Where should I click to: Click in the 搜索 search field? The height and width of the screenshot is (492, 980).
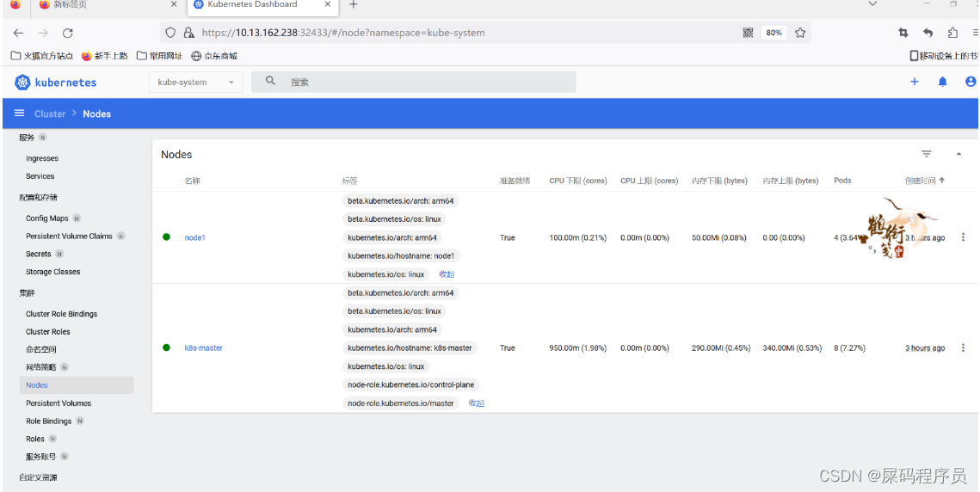(413, 82)
